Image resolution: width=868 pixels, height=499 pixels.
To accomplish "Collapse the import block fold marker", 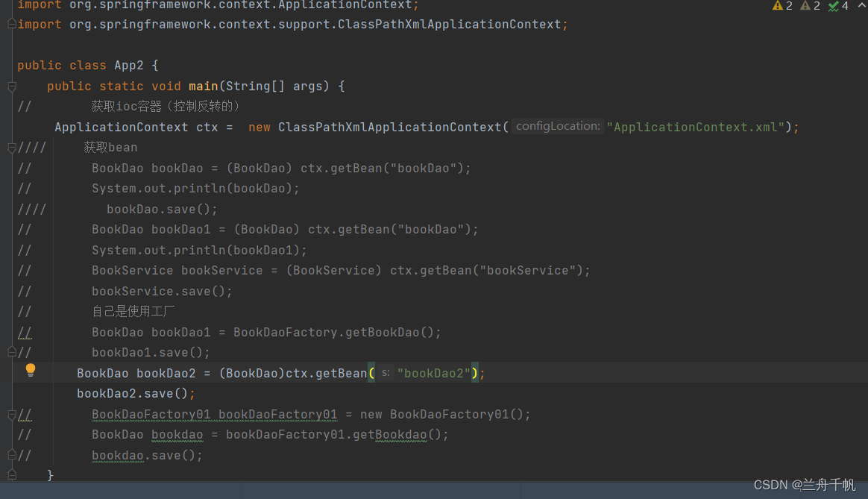I will click(12, 24).
